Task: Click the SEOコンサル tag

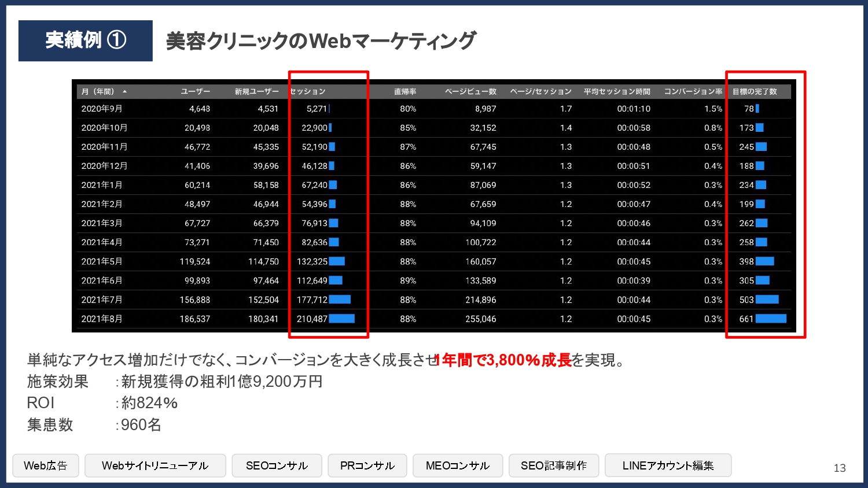Action: pos(277,465)
